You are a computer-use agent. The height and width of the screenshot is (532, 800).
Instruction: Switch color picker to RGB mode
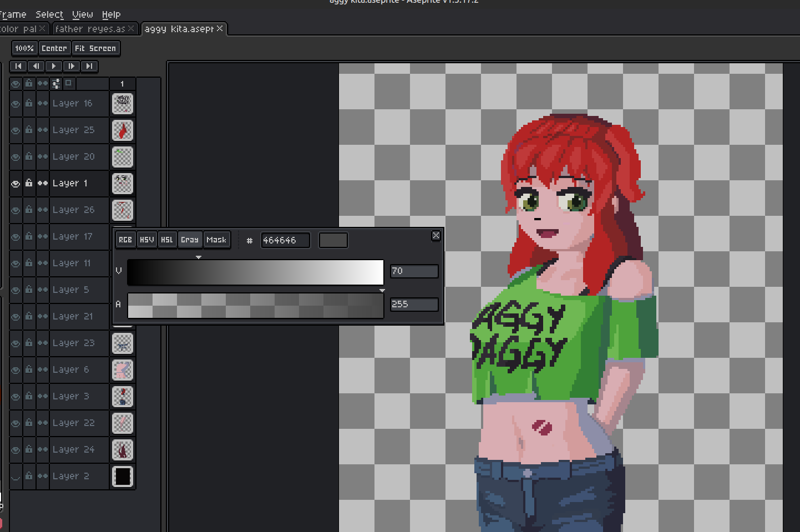pyautogui.click(x=125, y=240)
